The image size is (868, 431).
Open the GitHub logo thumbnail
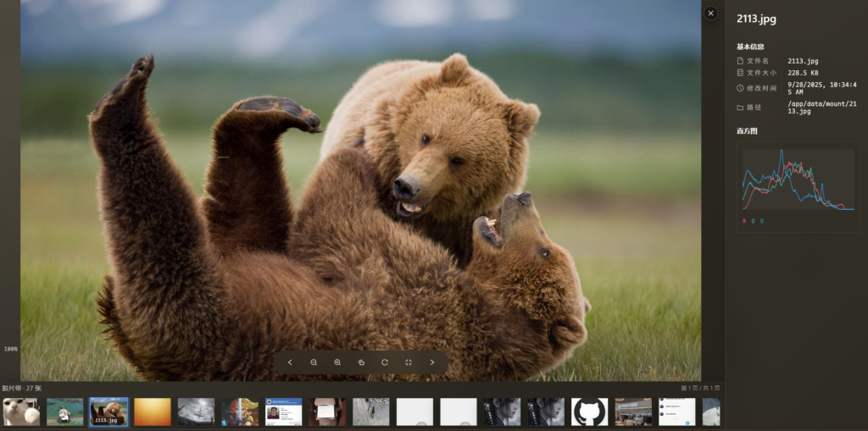pyautogui.click(x=590, y=412)
